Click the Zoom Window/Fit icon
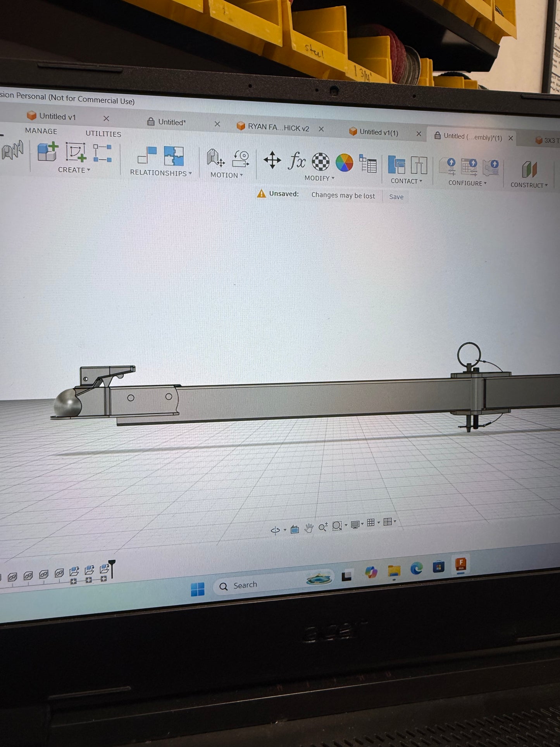 [x=337, y=526]
